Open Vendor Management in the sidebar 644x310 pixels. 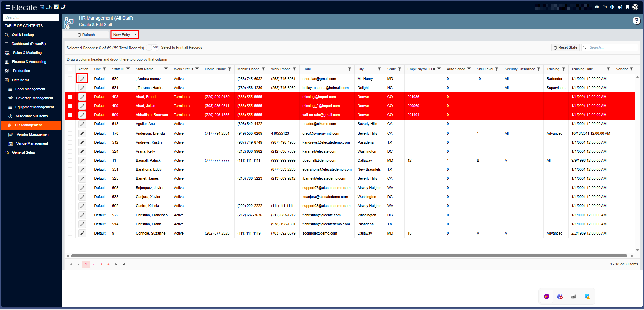(33, 135)
